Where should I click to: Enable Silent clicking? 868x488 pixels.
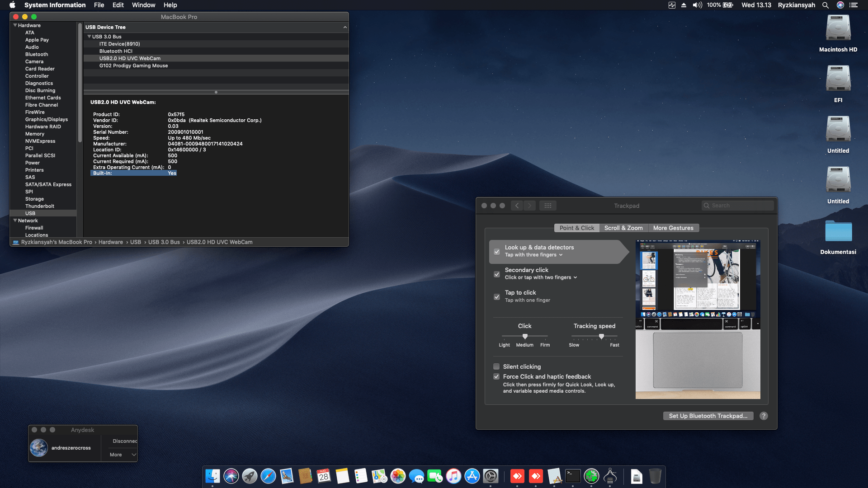(x=496, y=366)
